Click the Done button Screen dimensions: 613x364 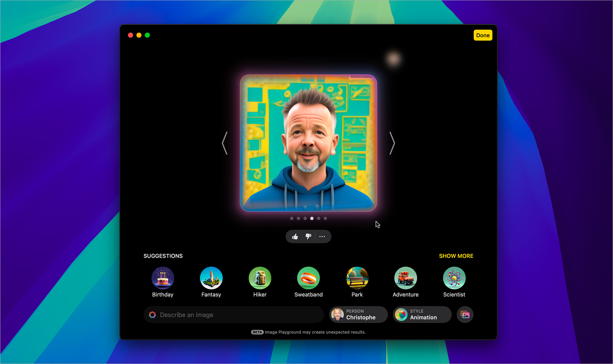482,35
